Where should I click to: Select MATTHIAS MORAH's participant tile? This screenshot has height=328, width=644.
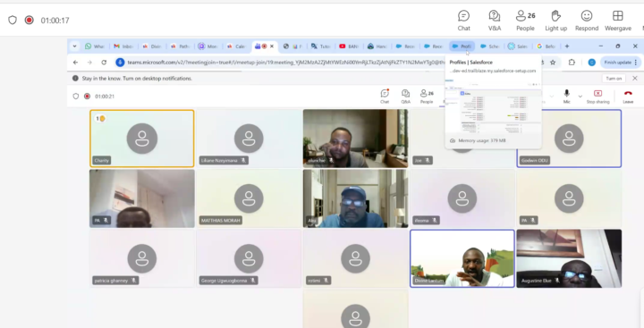click(249, 198)
